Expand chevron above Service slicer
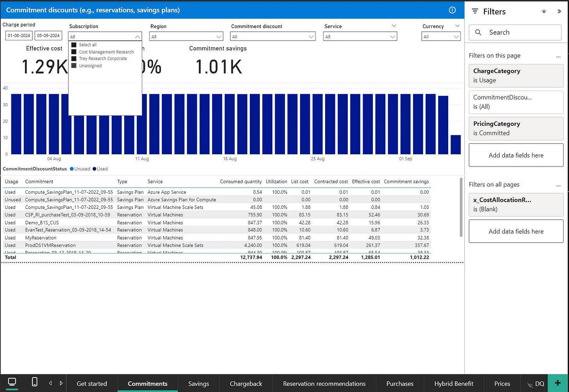The height and width of the screenshot is (392, 569). pyautogui.click(x=394, y=26)
